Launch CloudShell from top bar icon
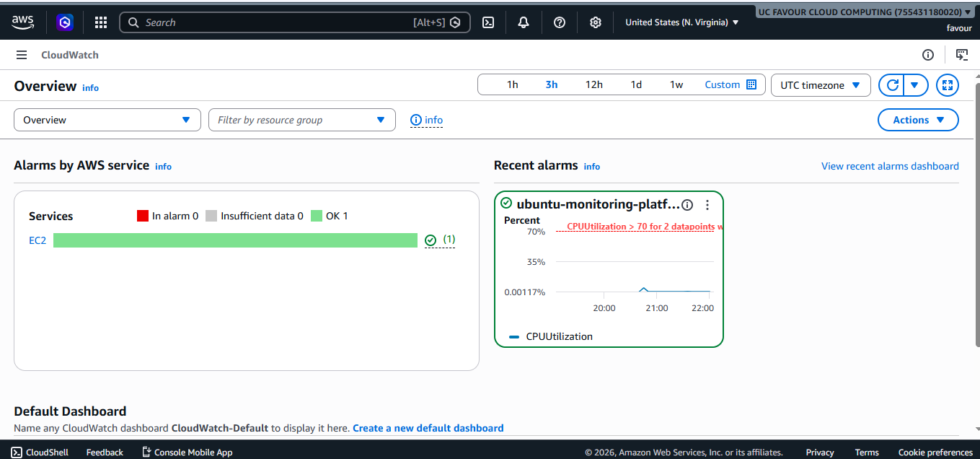 (x=488, y=22)
